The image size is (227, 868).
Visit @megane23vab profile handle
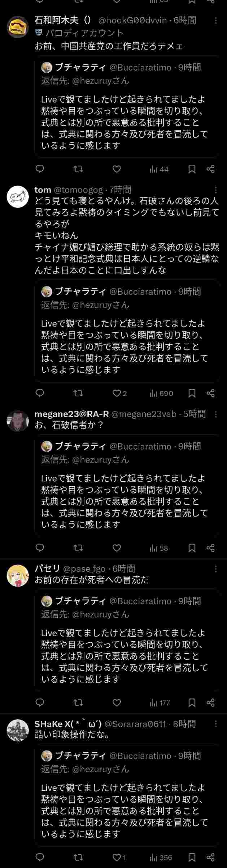point(144,414)
